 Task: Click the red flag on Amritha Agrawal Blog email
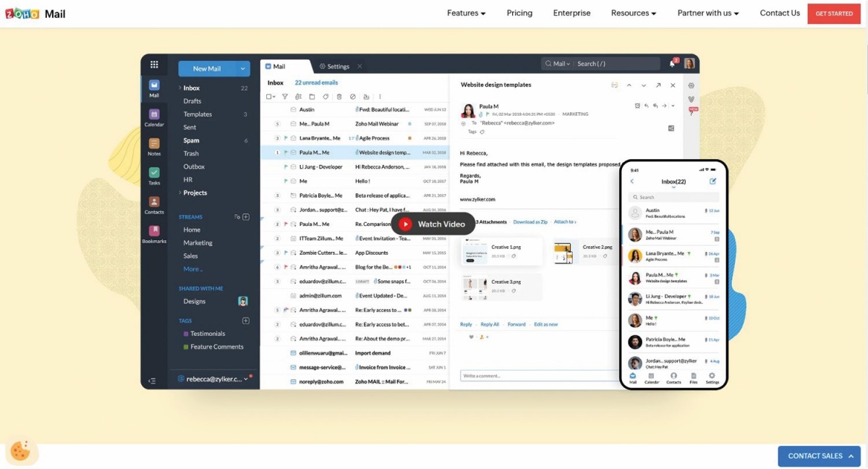[x=286, y=267]
